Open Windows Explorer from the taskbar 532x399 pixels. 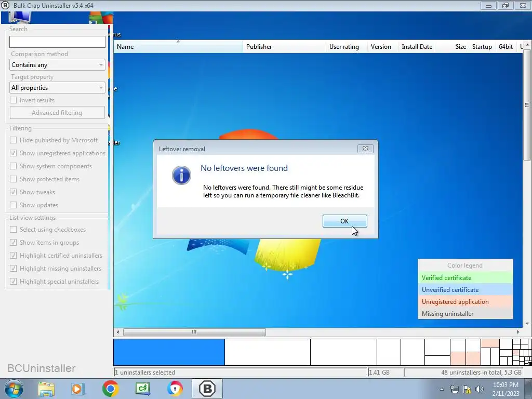[x=46, y=389]
